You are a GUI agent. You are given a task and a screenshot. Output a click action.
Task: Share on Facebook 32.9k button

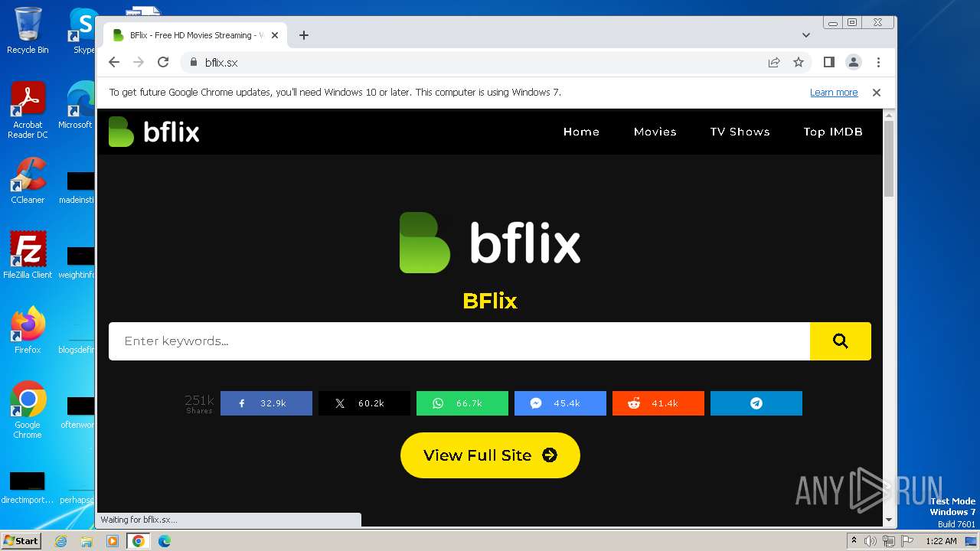[266, 403]
